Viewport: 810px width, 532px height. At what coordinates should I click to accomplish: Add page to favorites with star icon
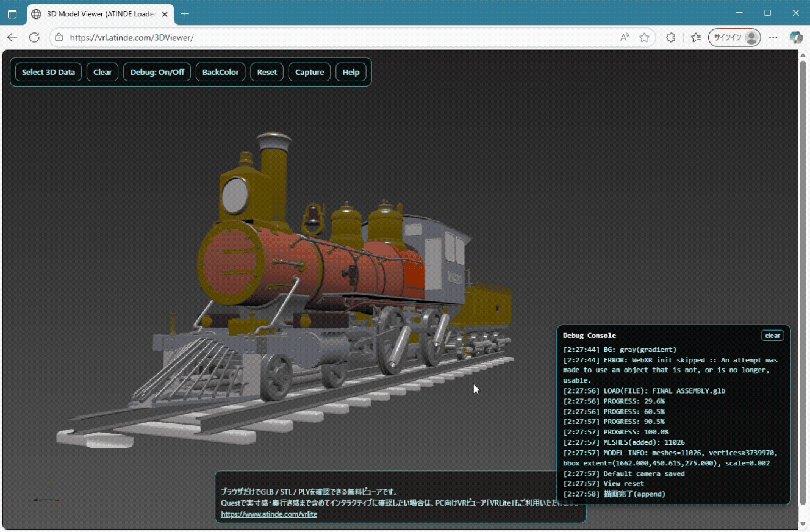pyautogui.click(x=644, y=37)
